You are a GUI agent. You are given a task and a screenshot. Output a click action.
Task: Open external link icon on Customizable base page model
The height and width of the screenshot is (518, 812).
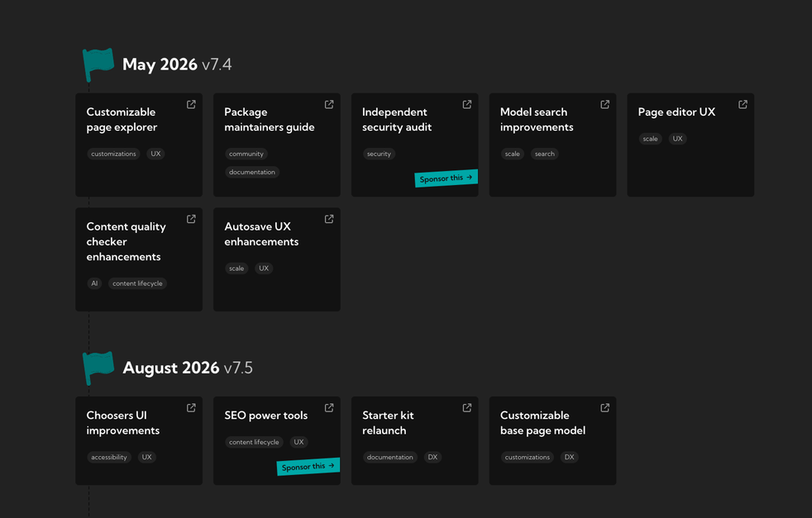(605, 407)
